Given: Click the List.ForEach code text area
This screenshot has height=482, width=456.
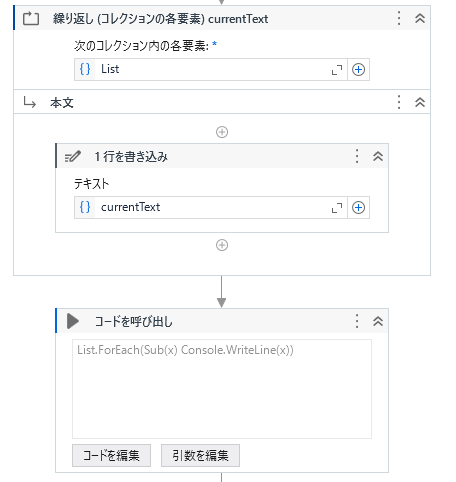Looking at the screenshot, I should click(x=222, y=389).
